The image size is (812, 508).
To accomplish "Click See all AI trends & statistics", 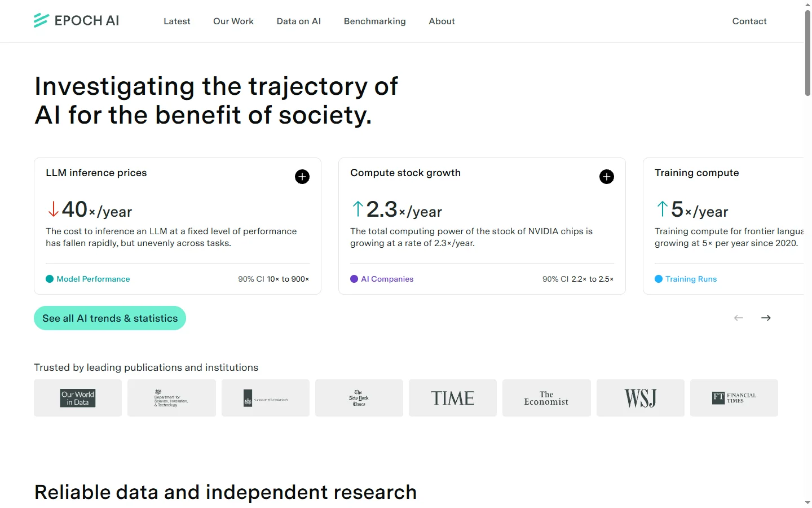I will pyautogui.click(x=110, y=318).
